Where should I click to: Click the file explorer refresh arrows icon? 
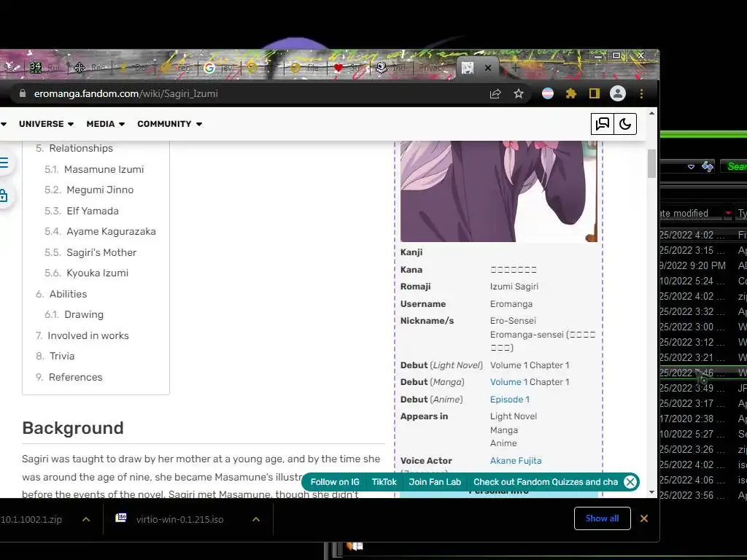[708, 167]
